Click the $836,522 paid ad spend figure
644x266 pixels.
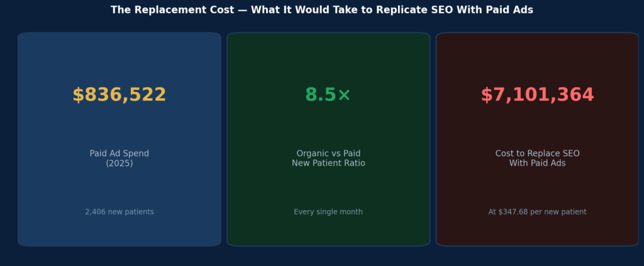[x=119, y=95]
